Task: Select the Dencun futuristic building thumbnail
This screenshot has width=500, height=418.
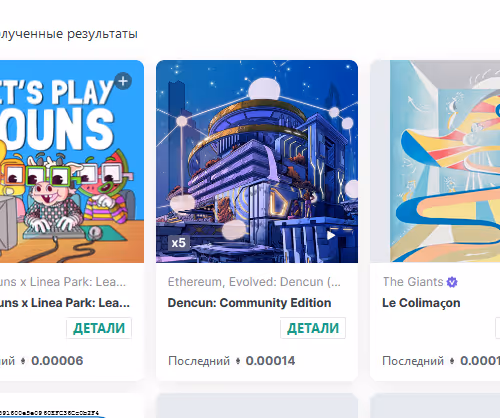Action: 257,161
